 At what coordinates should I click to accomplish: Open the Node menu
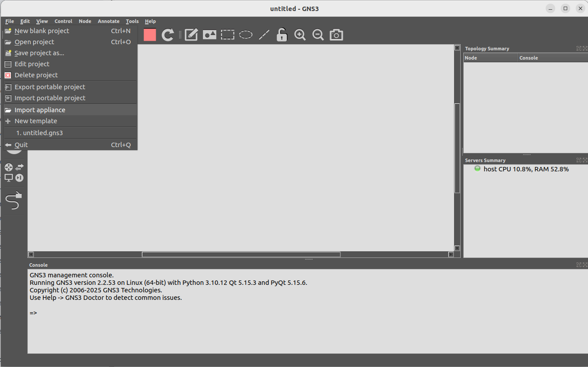(x=85, y=21)
